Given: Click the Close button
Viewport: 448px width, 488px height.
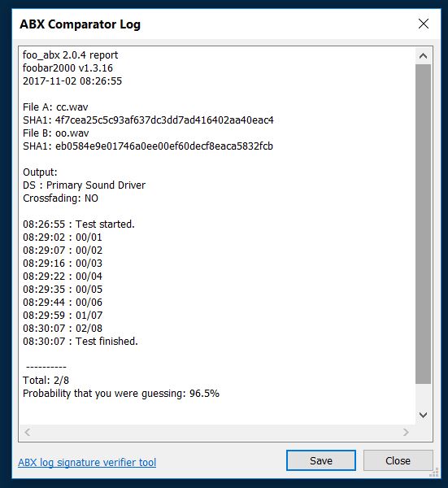Looking at the screenshot, I should click(398, 460).
